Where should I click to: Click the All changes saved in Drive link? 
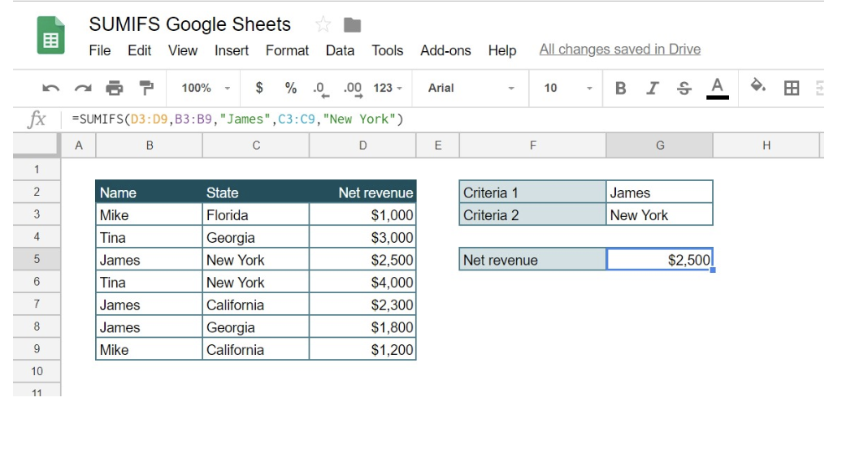point(619,50)
